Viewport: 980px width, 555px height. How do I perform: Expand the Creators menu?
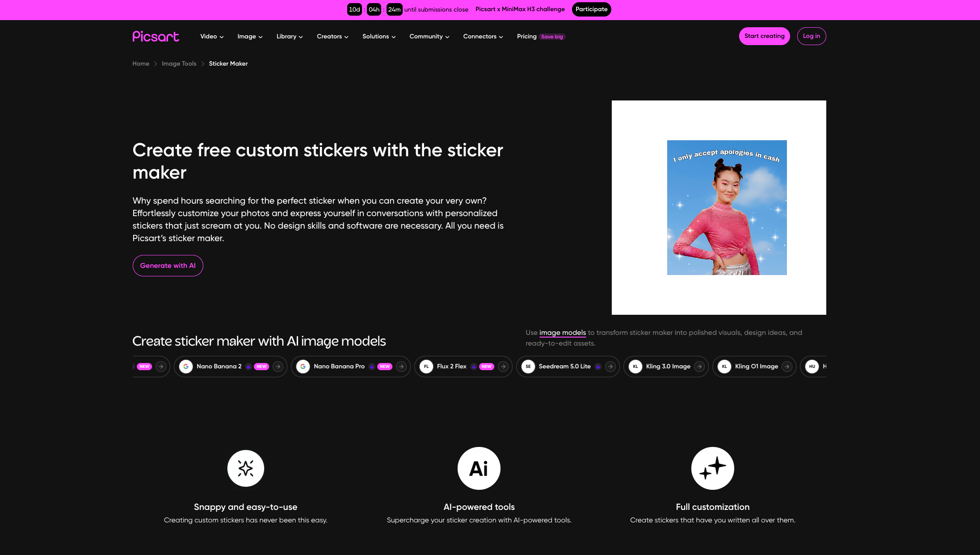pos(332,37)
